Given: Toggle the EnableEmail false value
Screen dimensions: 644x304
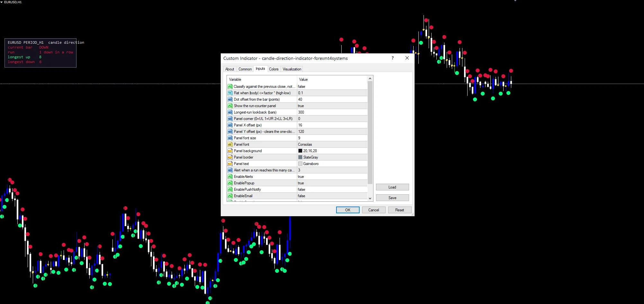Looking at the screenshot, I should click(x=332, y=196).
